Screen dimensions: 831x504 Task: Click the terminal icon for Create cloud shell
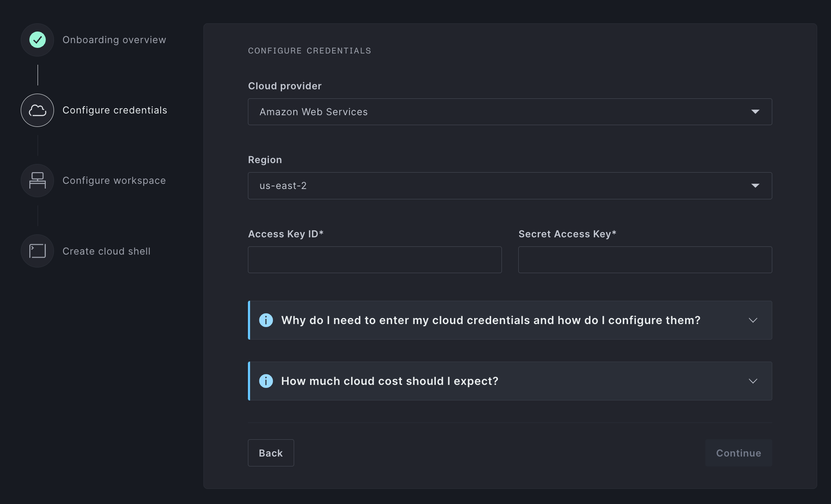coord(38,251)
